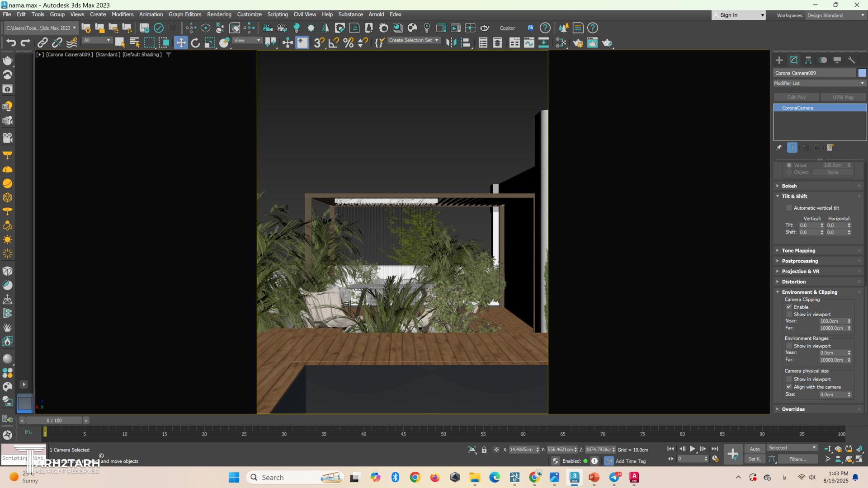868x488 pixels.
Task: Click the Auto key button
Action: [755, 449]
